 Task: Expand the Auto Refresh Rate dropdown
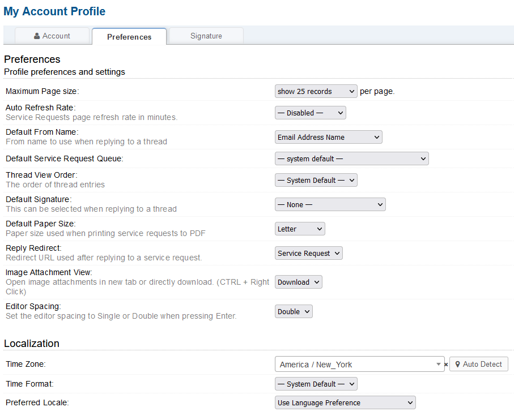310,113
